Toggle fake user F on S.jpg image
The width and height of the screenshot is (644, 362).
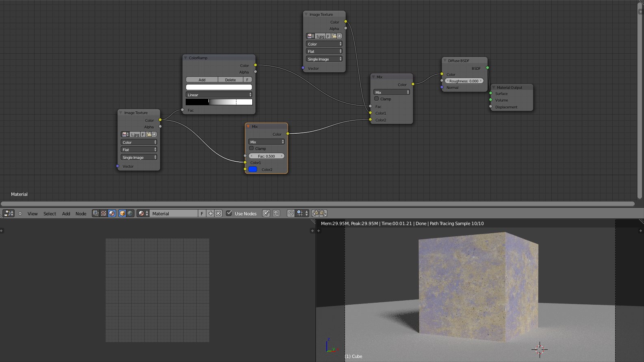pyautogui.click(x=328, y=36)
